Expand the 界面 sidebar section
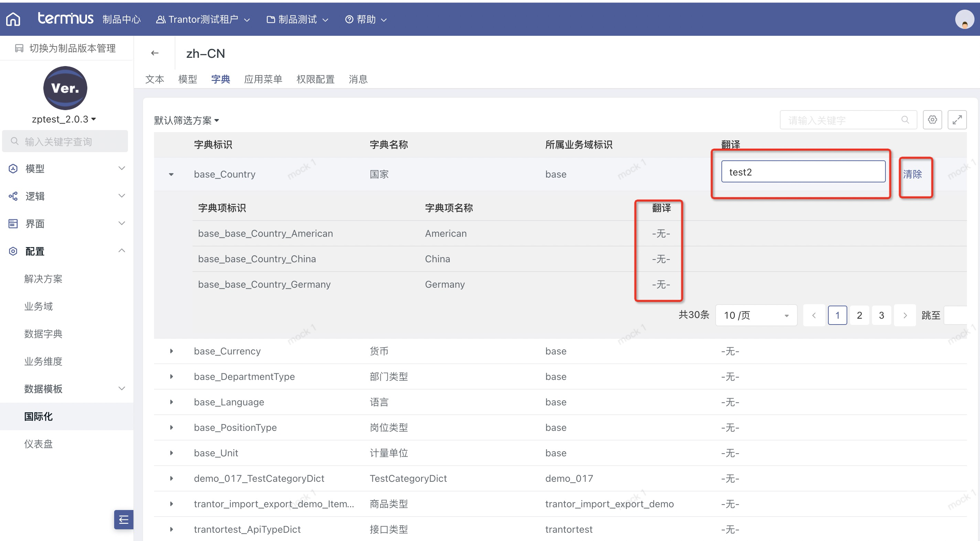The width and height of the screenshot is (980, 541). point(122,223)
